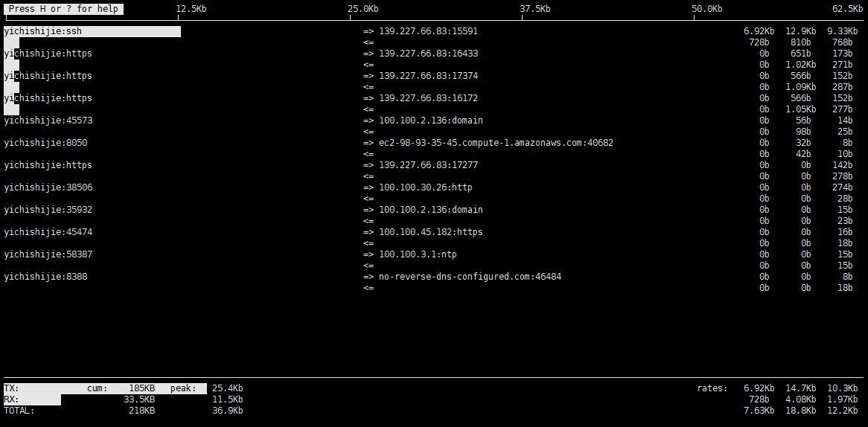Click the 37.5Kb scale marker

point(535,9)
